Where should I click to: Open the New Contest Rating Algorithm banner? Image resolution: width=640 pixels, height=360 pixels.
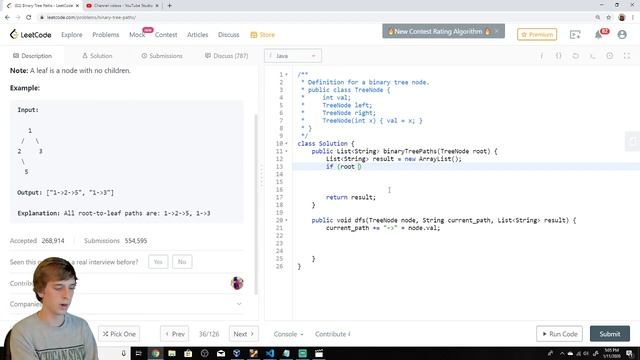click(x=439, y=31)
